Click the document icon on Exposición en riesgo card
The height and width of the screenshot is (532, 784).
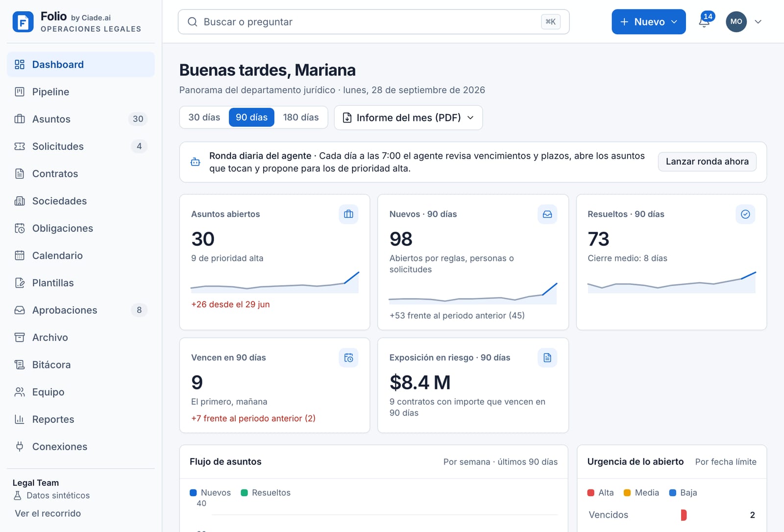(547, 358)
